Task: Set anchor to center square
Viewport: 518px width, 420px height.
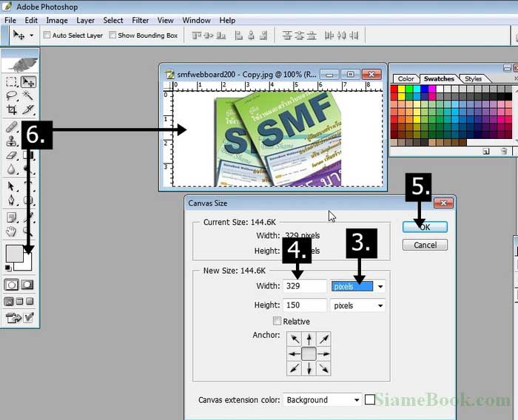Action: (309, 353)
